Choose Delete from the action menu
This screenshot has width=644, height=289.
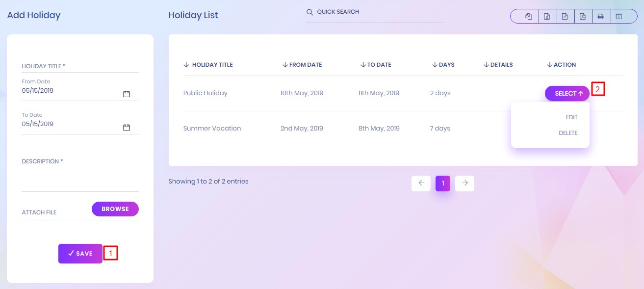[568, 133]
